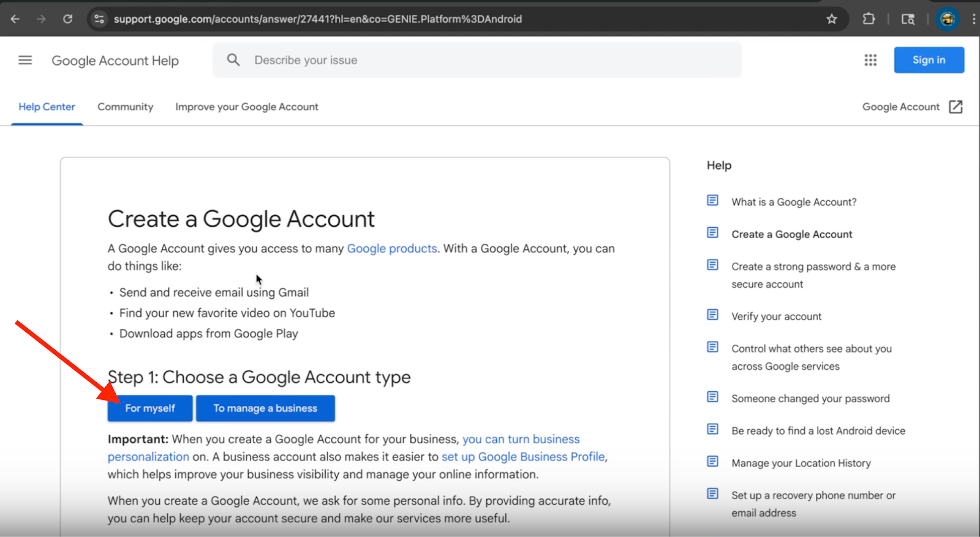Click the article icon beside 'Manage your Location History'
The width and height of the screenshot is (980, 537).
(x=712, y=462)
